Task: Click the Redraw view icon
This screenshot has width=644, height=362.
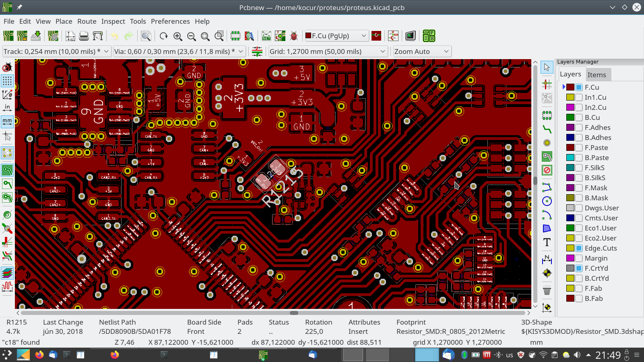Action: [164, 36]
